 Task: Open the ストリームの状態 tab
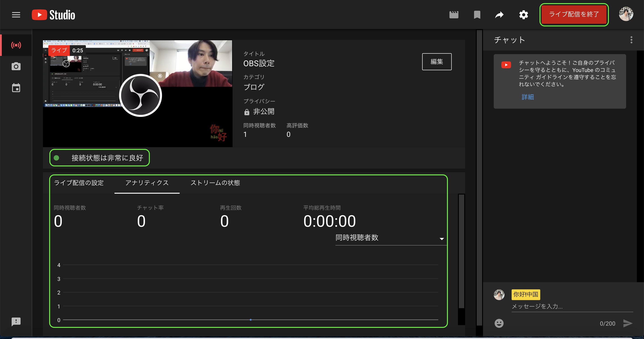click(x=215, y=183)
